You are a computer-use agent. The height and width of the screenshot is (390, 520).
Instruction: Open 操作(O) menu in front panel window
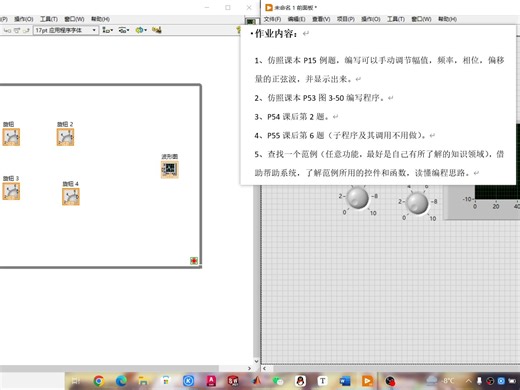point(371,19)
